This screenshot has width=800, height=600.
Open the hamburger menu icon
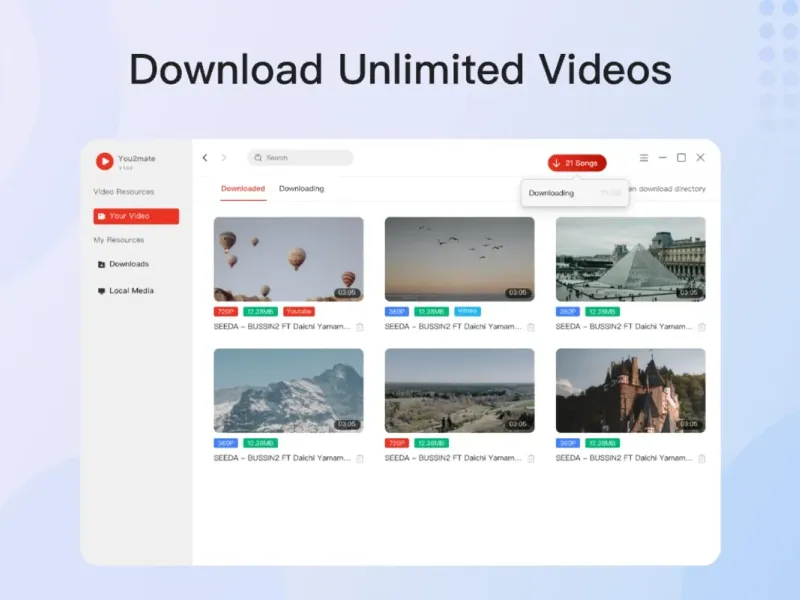point(644,158)
